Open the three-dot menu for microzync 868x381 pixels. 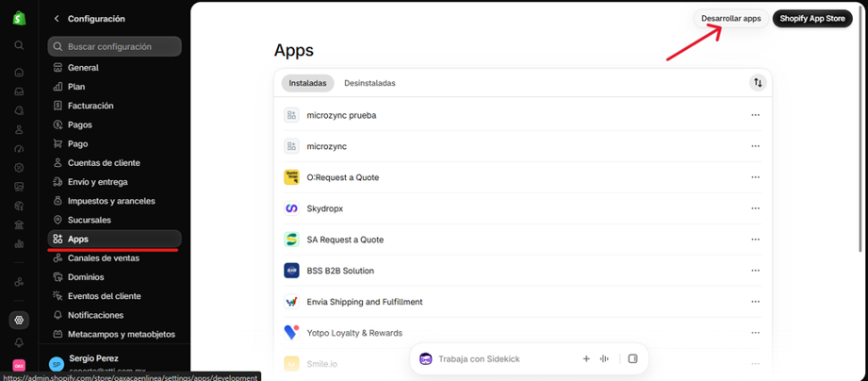click(x=755, y=146)
